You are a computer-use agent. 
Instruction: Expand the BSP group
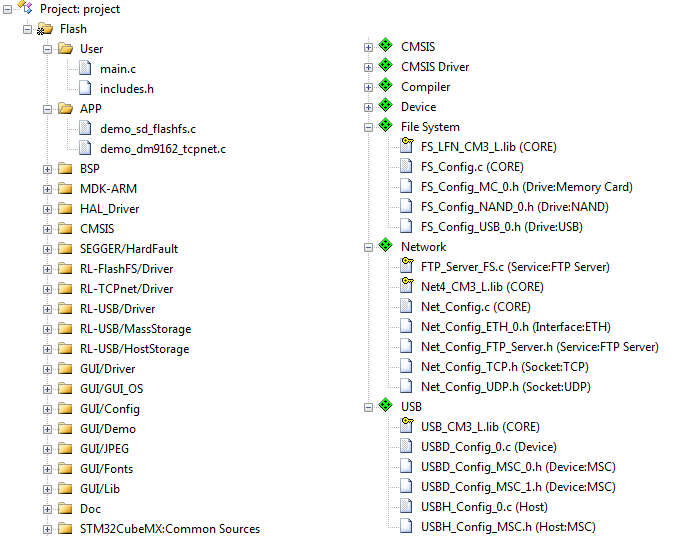pos(47,169)
